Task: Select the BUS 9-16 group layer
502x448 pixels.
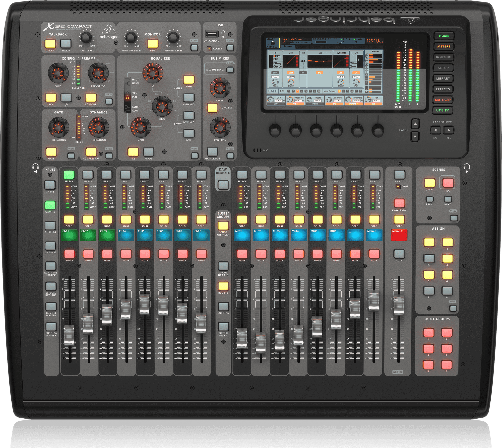Action: pyautogui.click(x=223, y=307)
